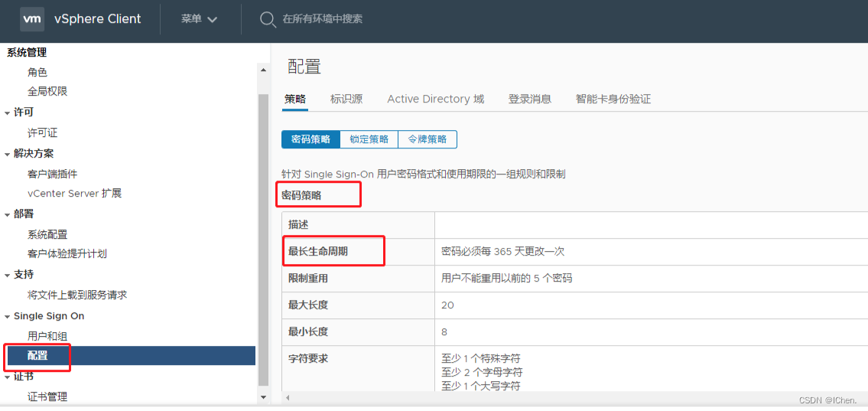Click the 配置 page heading
868x411 pixels.
click(304, 67)
